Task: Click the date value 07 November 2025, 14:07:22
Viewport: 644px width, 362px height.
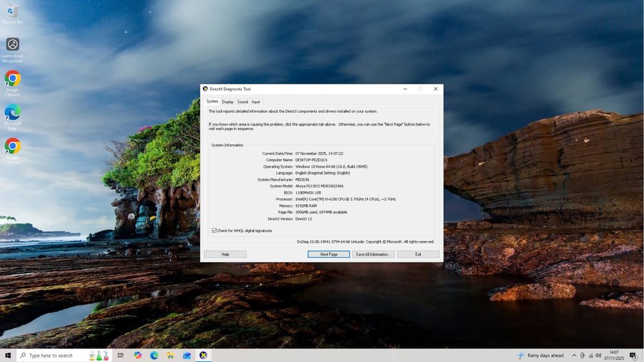Action: point(319,154)
